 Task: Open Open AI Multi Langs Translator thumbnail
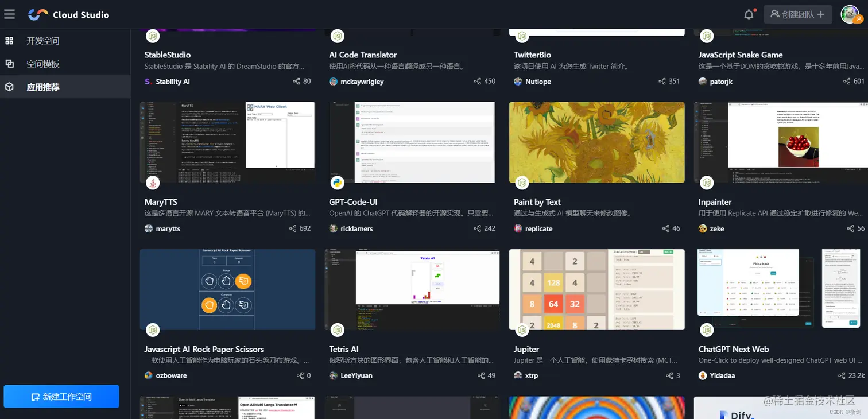pos(227,408)
